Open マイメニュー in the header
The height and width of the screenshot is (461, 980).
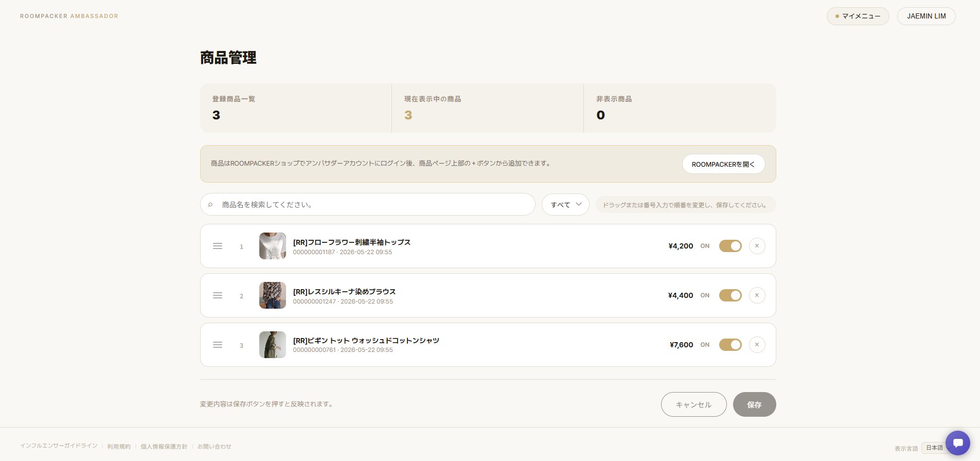pyautogui.click(x=858, y=16)
